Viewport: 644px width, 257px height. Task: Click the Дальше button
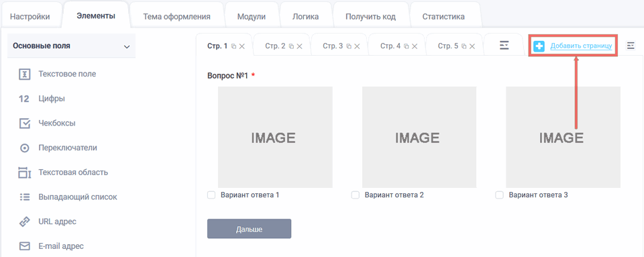pyautogui.click(x=250, y=229)
